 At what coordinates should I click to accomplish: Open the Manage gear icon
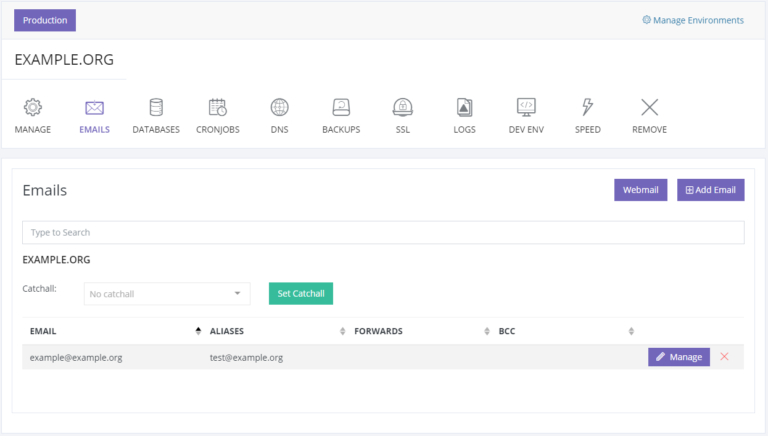click(x=33, y=107)
